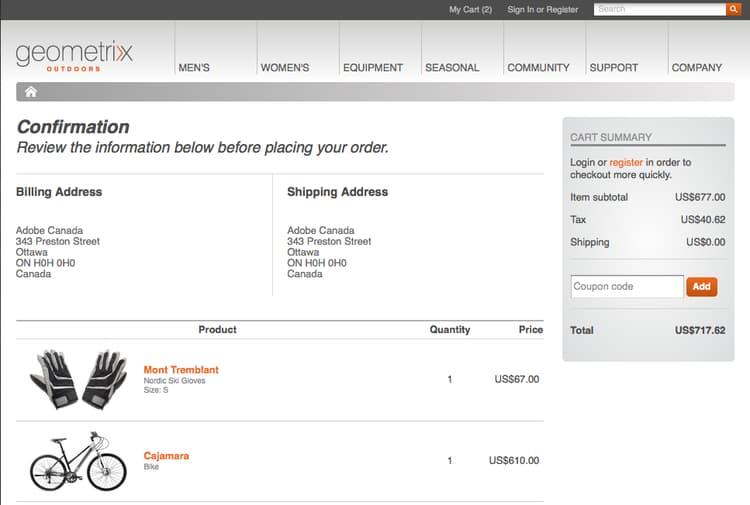Click the Geometrix Outdoors logo
750x505 pixels.
74,55
